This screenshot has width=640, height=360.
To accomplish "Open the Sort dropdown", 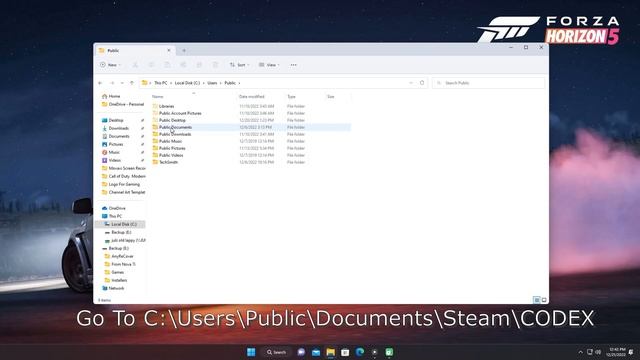I will point(239,65).
